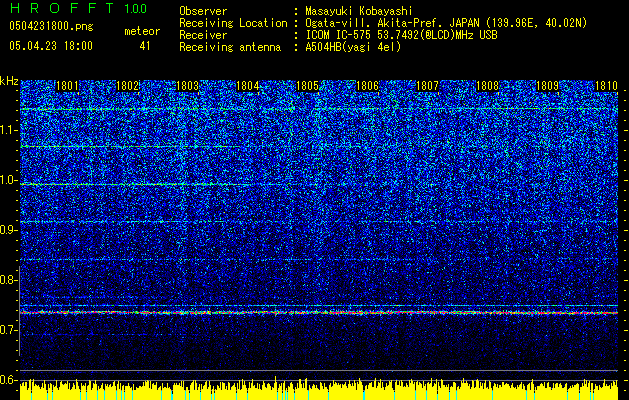Select the meteor count value 41

(145, 46)
